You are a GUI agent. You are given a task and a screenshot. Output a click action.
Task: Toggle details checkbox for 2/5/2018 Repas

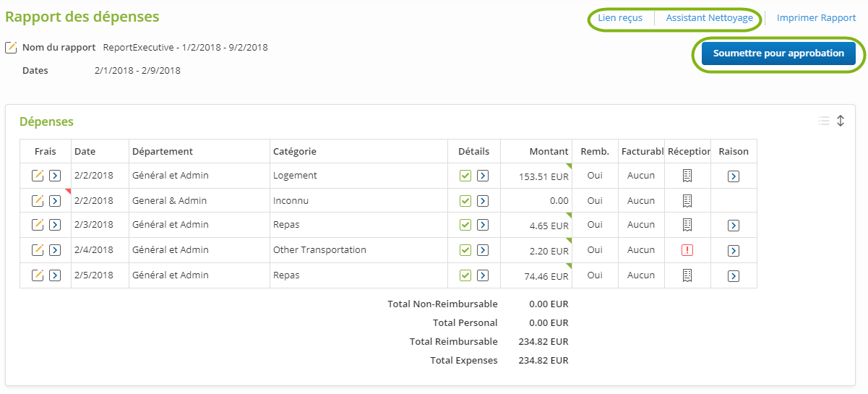pos(465,275)
